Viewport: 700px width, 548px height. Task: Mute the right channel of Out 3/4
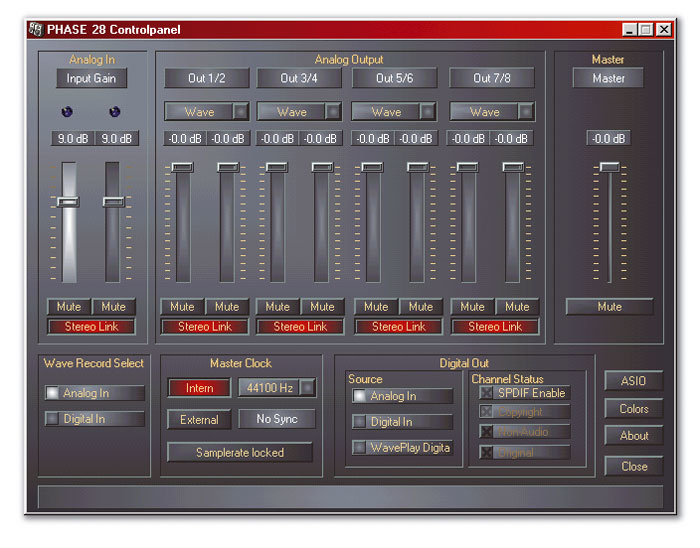[322, 307]
